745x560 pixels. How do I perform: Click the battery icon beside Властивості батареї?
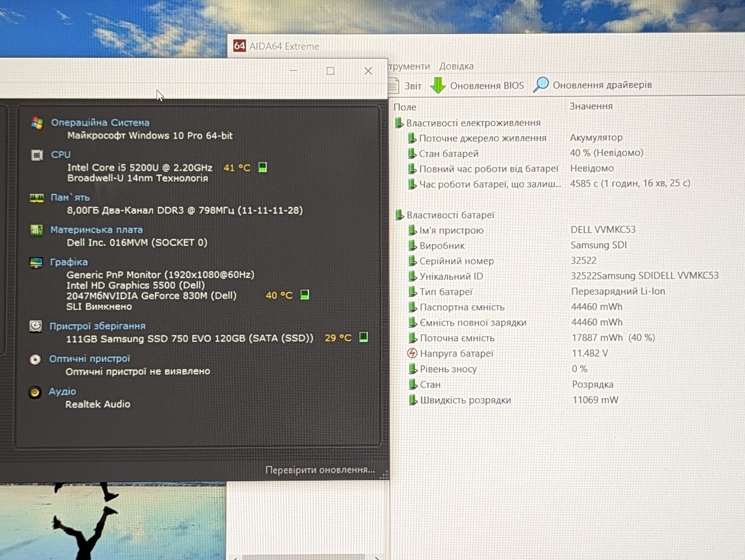[x=399, y=215]
